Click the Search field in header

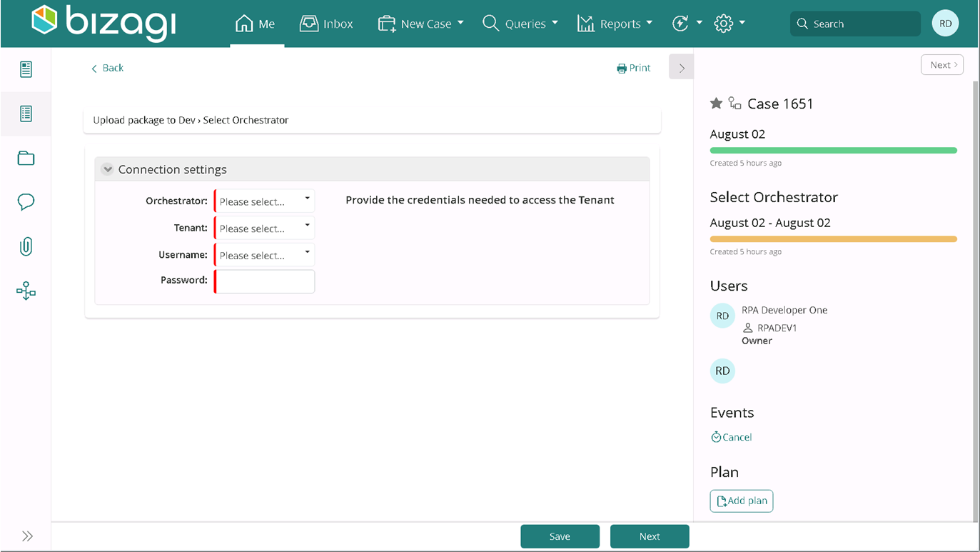coord(855,24)
